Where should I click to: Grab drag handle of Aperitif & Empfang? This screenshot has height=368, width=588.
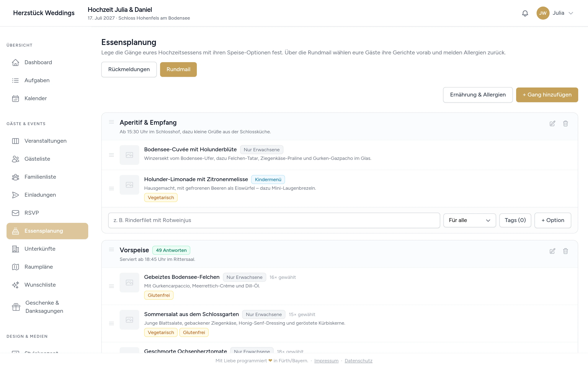click(x=111, y=122)
